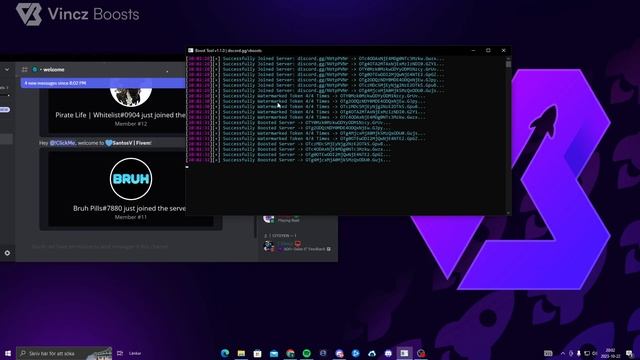Open Spotify from the taskbar

pyautogui.click(x=307, y=353)
